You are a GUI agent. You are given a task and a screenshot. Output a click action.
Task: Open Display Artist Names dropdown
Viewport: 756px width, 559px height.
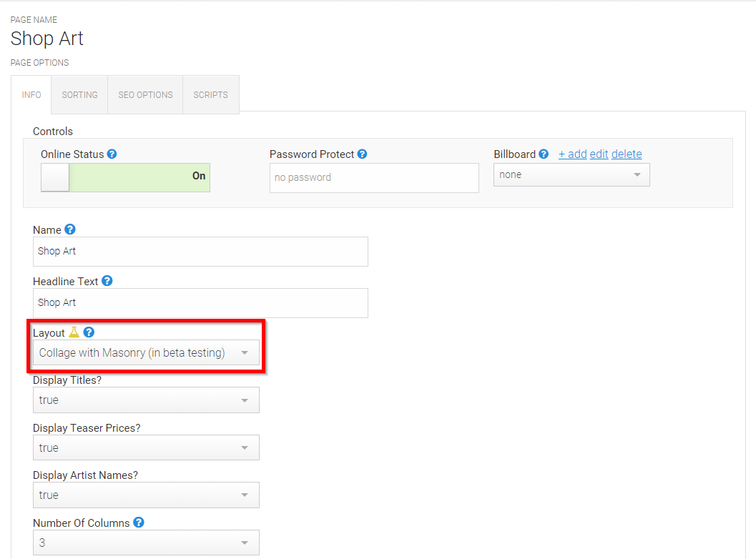(x=146, y=495)
